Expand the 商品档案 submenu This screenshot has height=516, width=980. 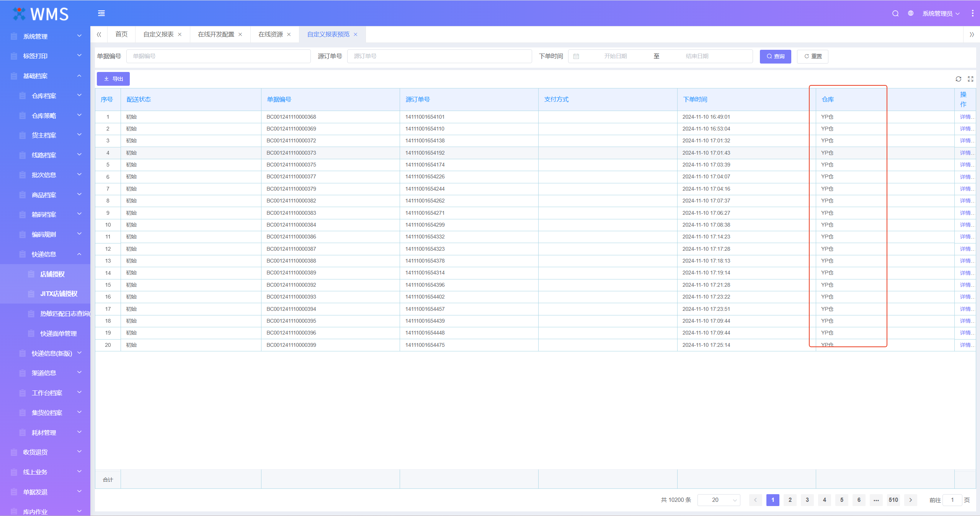click(45, 195)
